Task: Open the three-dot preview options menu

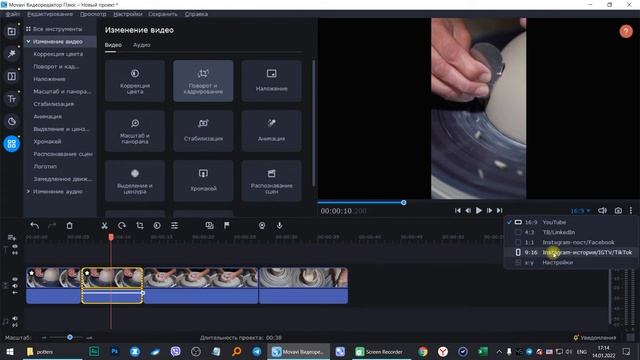Action: point(631,211)
